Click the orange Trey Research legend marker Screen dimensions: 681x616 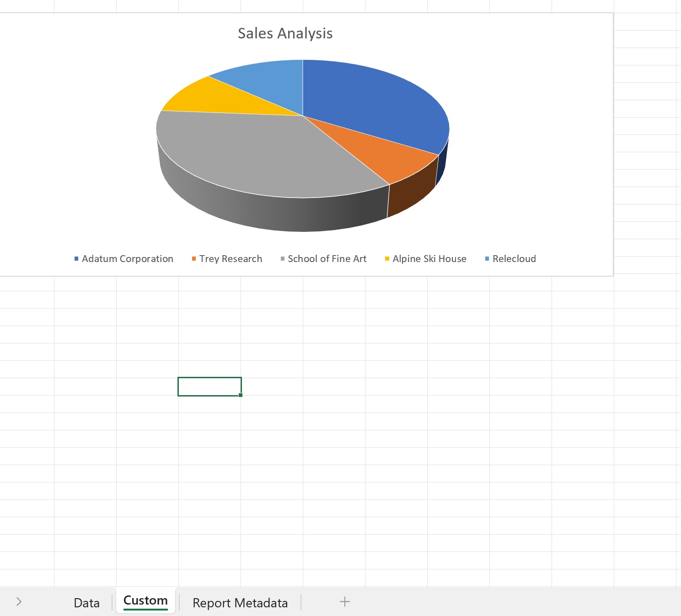(194, 259)
